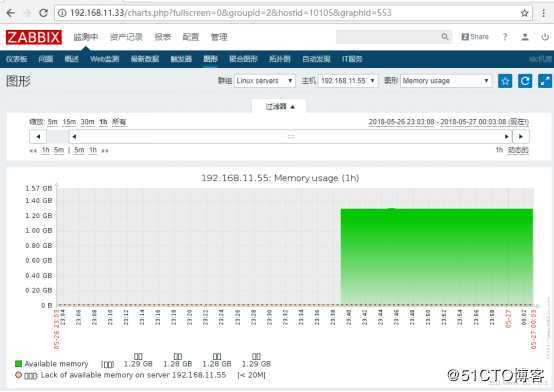Reload the page with browser refresh icon
Screen dimensions: 554x392
pyautogui.click(x=43, y=13)
